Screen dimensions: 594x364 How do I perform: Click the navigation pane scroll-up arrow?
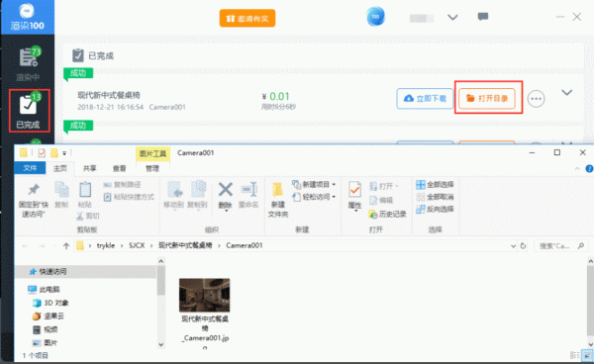point(161,261)
